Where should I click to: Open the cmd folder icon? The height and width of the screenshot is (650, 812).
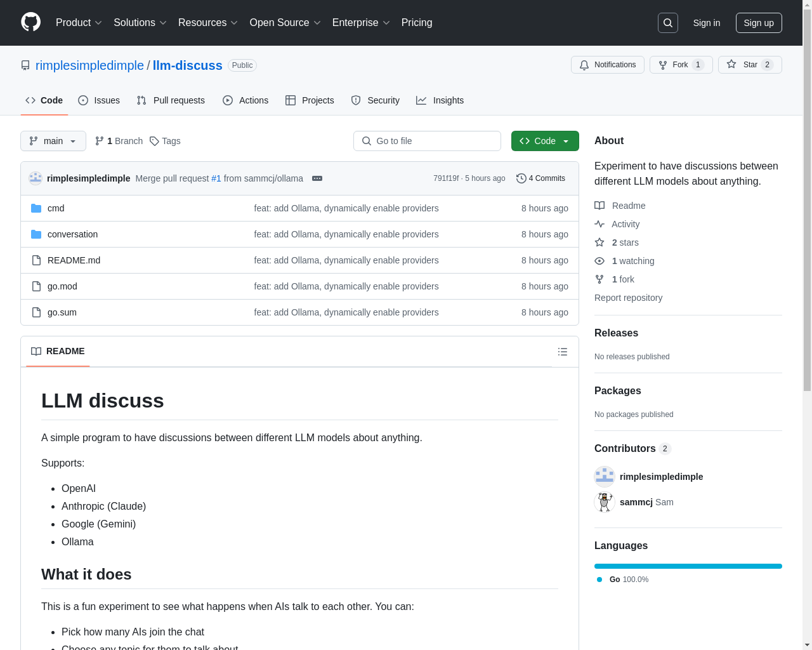coord(36,208)
